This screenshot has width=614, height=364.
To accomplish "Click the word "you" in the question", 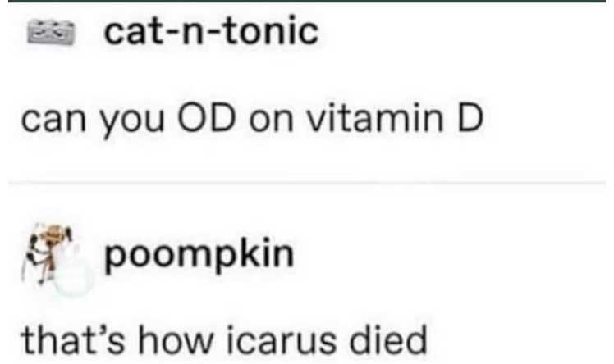I will click(x=131, y=122).
